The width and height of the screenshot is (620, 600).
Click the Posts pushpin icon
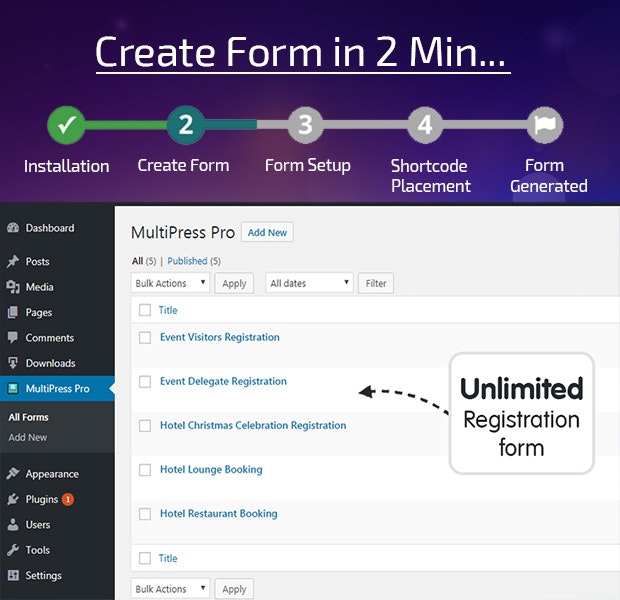(13, 261)
